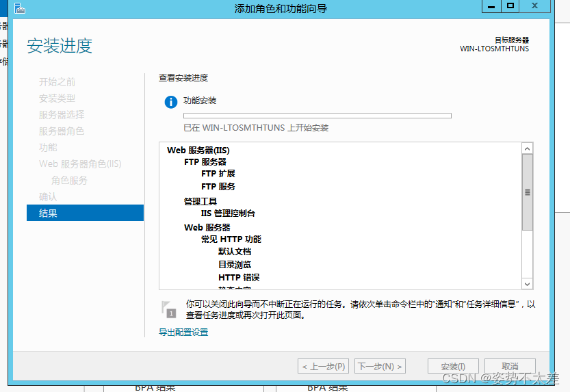
Task: Go to the 角色服务 step
Action: click(x=69, y=180)
